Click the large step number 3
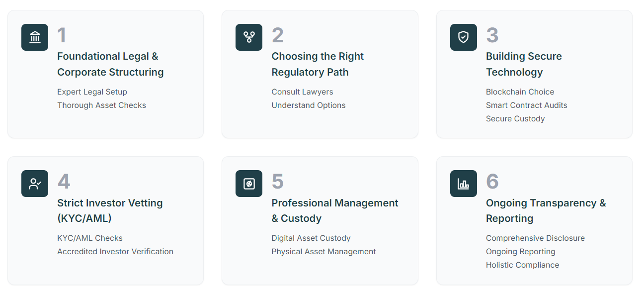The height and width of the screenshot is (297, 644). pyautogui.click(x=492, y=35)
